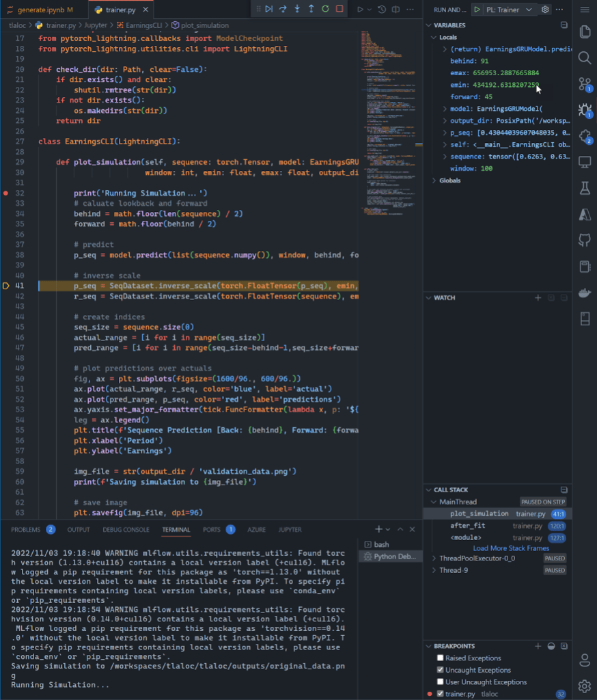Create a new terminal with the plus
Viewport: 597px width, 700px height.
378,530
